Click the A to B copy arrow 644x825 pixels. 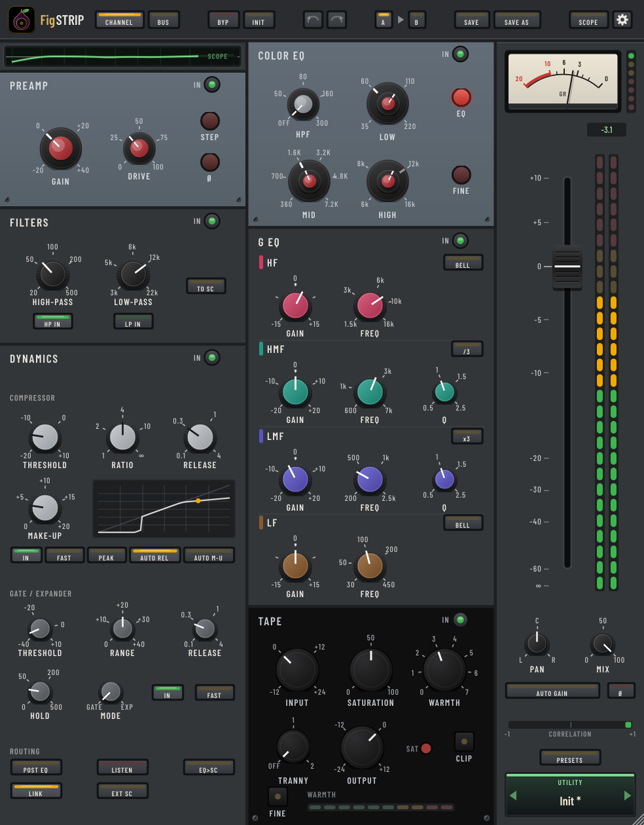[401, 20]
